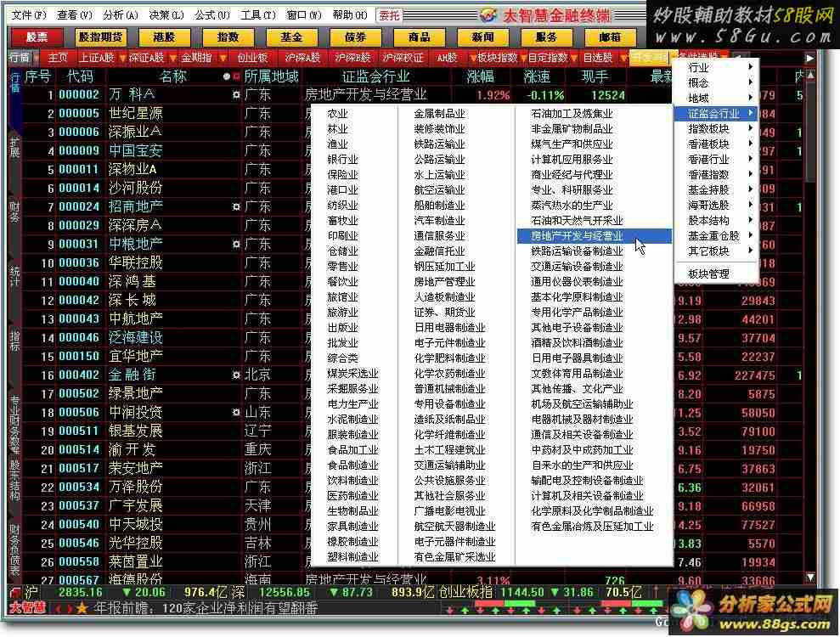Switch to the 沪深权证 tab
The height and width of the screenshot is (637, 840).
403,58
